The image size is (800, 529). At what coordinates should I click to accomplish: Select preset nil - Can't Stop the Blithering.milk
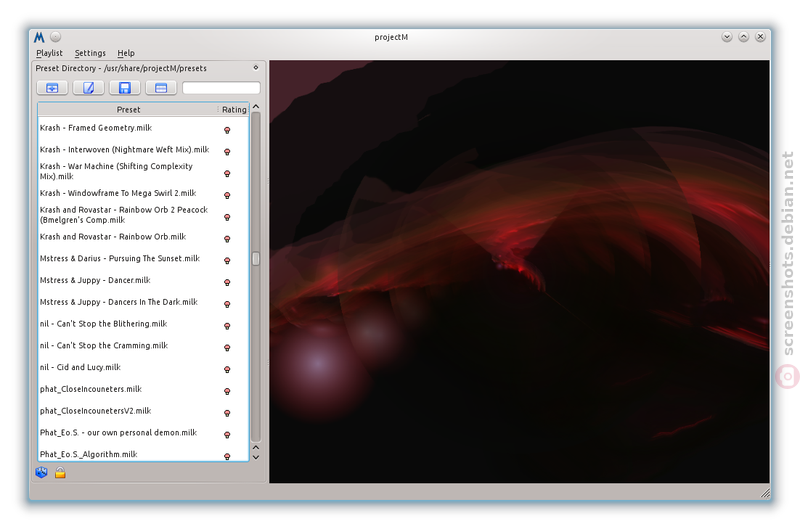[x=104, y=324]
